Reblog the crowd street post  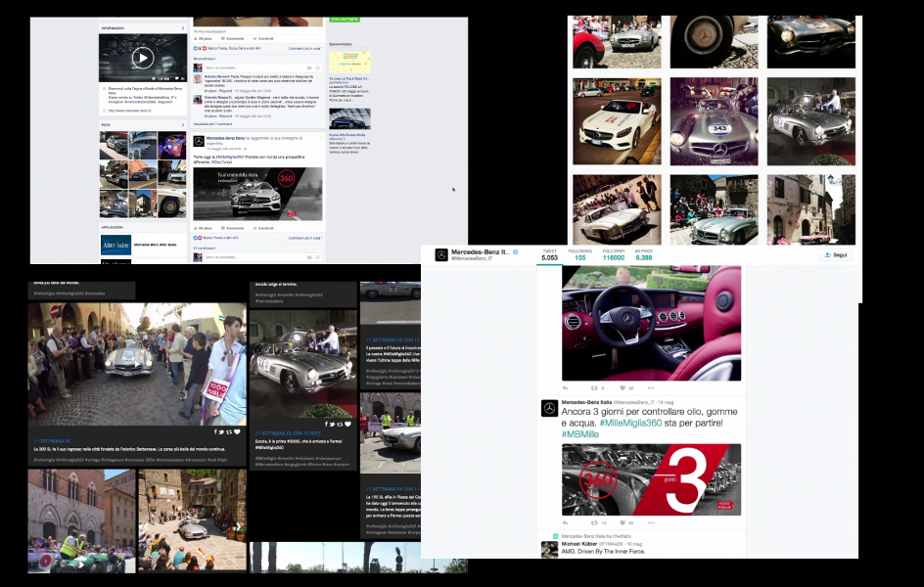pyautogui.click(x=229, y=432)
